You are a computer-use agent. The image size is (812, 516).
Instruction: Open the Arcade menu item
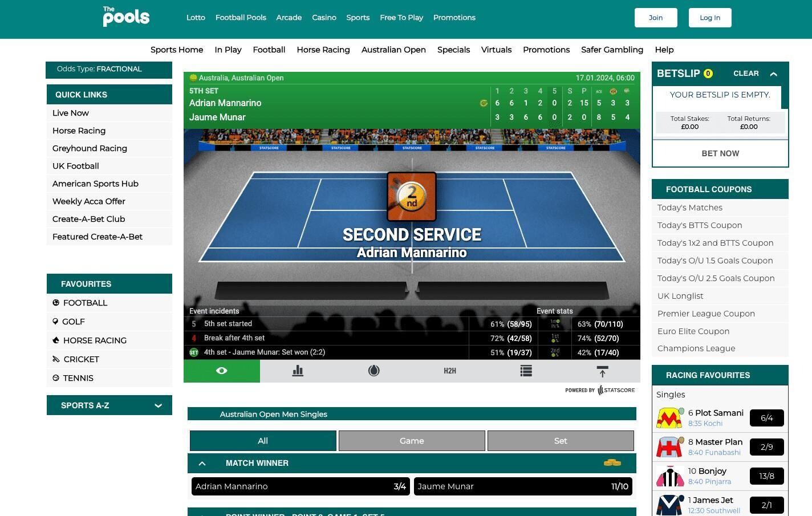pos(289,18)
